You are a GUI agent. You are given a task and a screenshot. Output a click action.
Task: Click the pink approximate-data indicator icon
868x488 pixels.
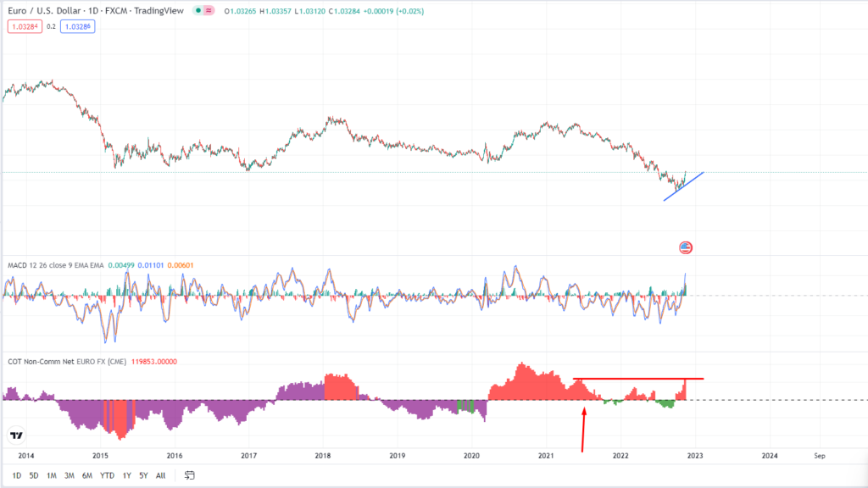point(209,11)
